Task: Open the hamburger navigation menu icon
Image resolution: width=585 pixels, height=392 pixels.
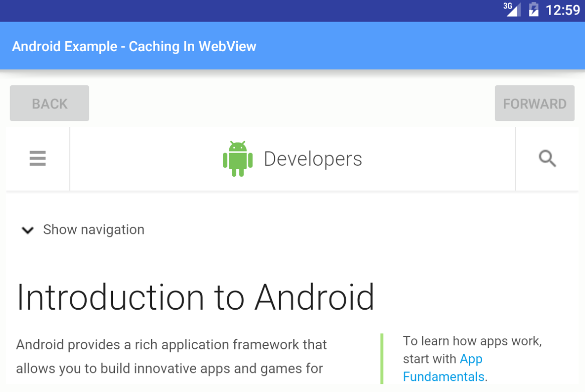Action: point(38,158)
